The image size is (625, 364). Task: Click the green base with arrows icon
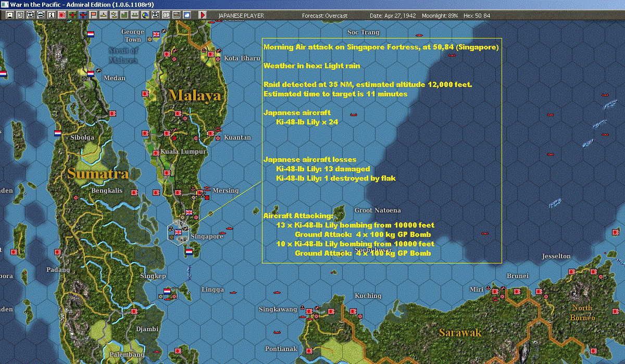[134, 15]
